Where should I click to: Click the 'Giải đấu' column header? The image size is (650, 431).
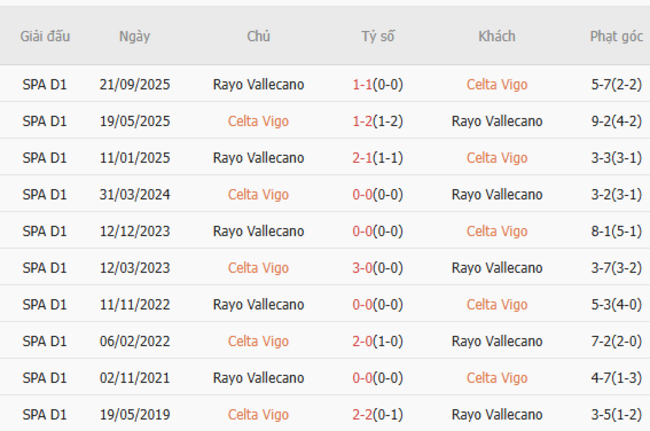(x=45, y=36)
